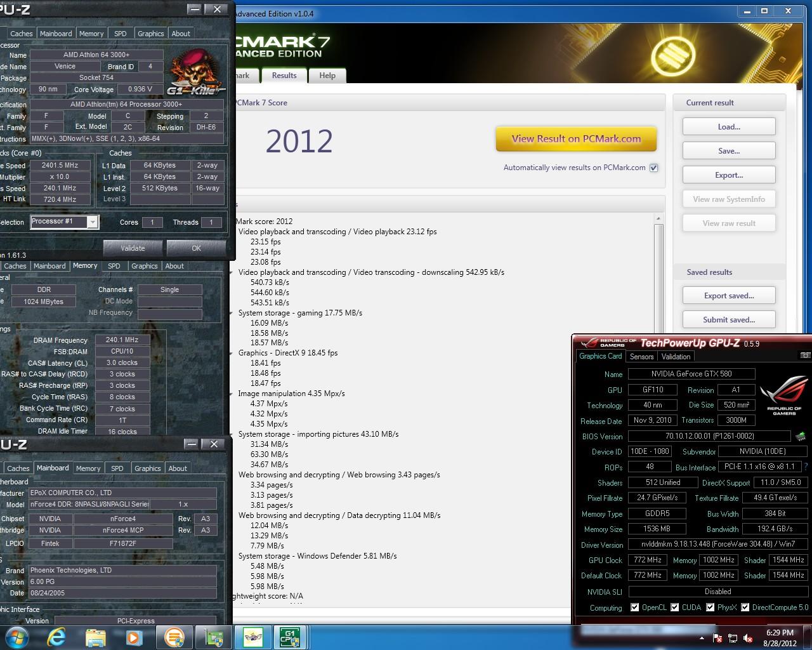Open About tab in top CPU-Z window
Screen dimensions: 812x650
tap(181, 34)
